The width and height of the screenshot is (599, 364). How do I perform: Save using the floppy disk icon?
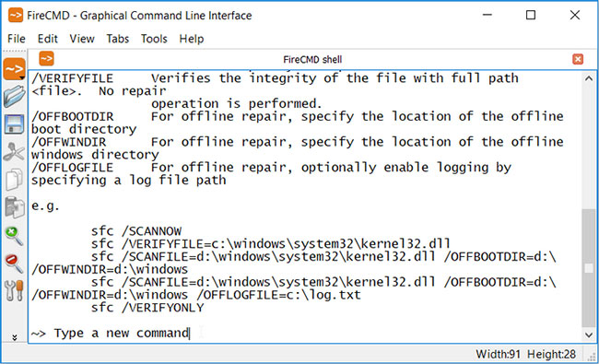tap(14, 123)
